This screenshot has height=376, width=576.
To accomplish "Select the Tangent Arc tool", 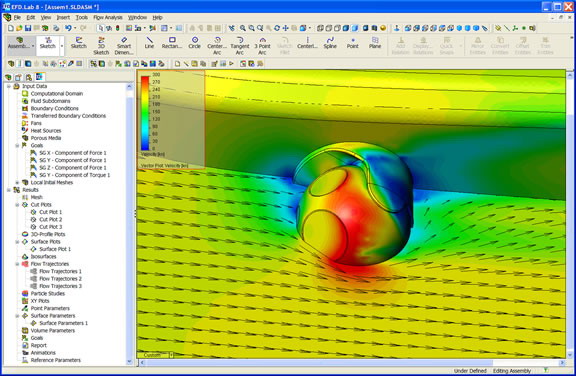I will pos(240,46).
